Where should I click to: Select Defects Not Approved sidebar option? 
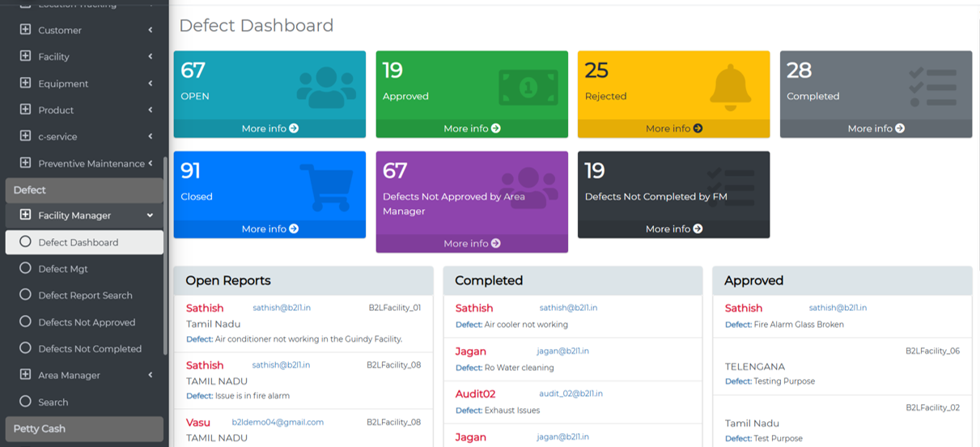click(x=87, y=322)
